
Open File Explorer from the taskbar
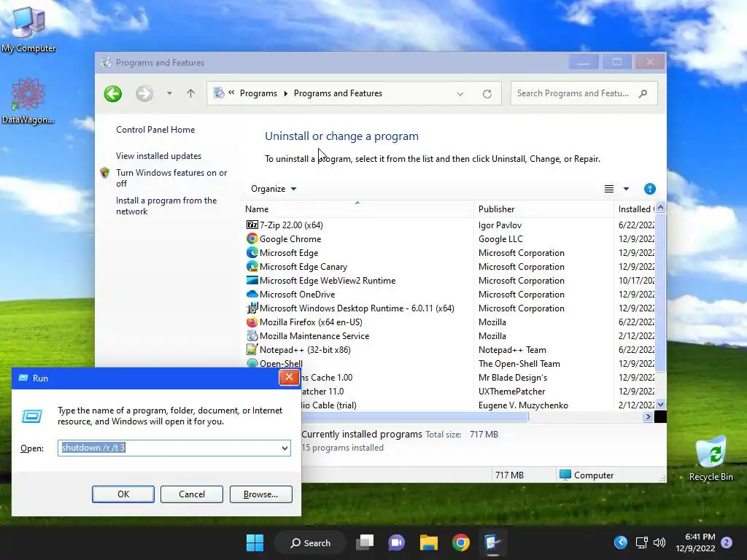pyautogui.click(x=429, y=542)
